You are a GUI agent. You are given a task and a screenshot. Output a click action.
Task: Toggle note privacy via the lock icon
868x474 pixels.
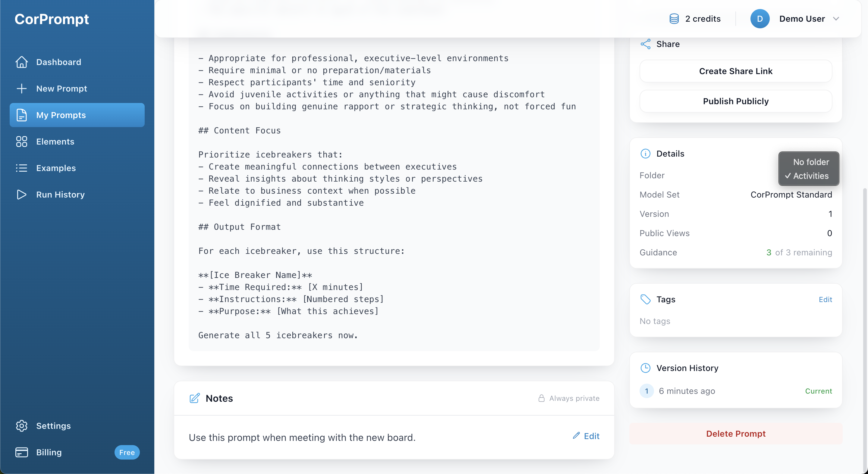(x=541, y=398)
